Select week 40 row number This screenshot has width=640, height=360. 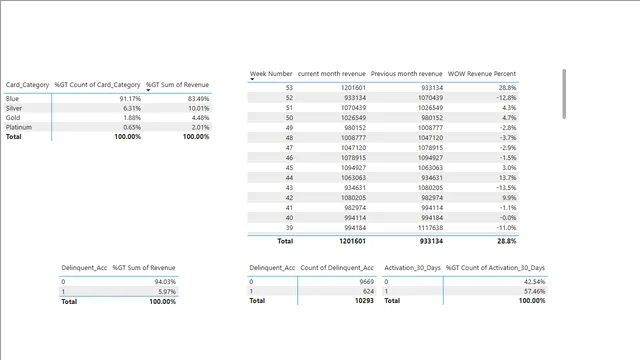coord(289,218)
